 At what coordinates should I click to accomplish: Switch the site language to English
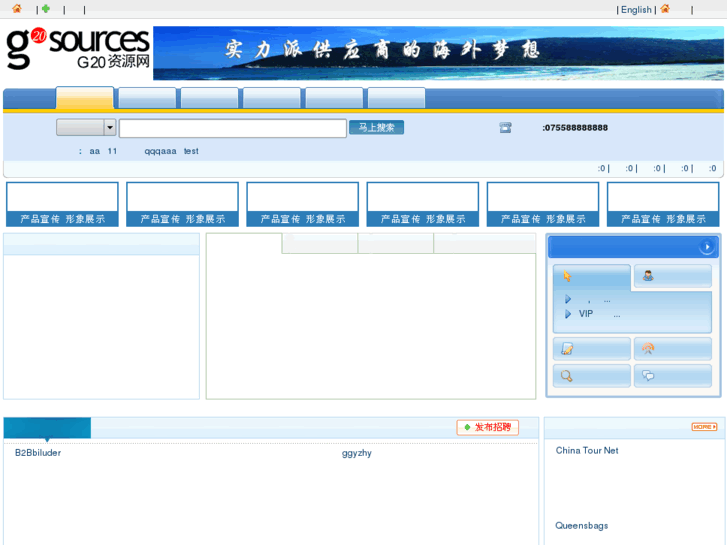click(x=636, y=10)
